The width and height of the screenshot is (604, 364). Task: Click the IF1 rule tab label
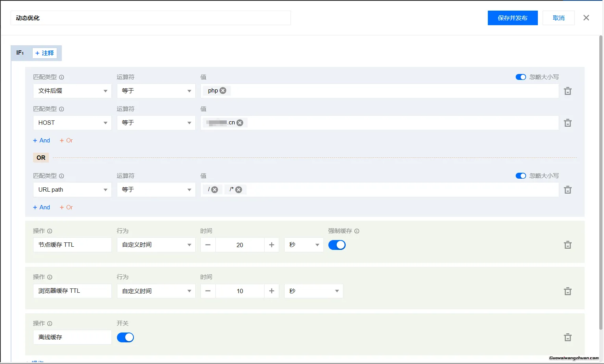click(x=20, y=53)
